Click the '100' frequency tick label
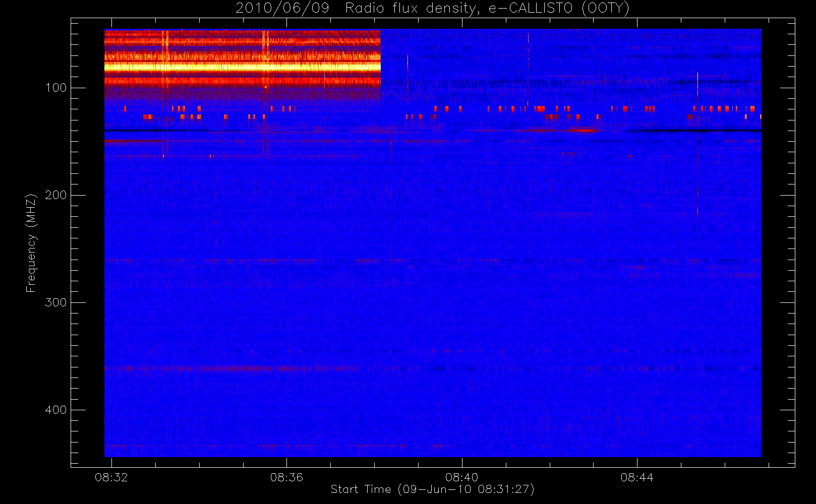Viewport: 816px width, 504px height. pos(56,88)
